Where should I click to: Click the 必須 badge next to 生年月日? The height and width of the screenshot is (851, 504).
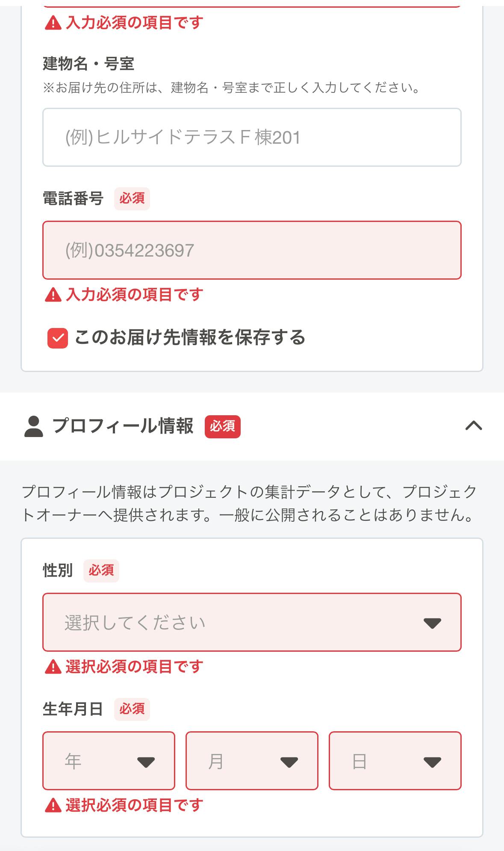[x=132, y=709]
